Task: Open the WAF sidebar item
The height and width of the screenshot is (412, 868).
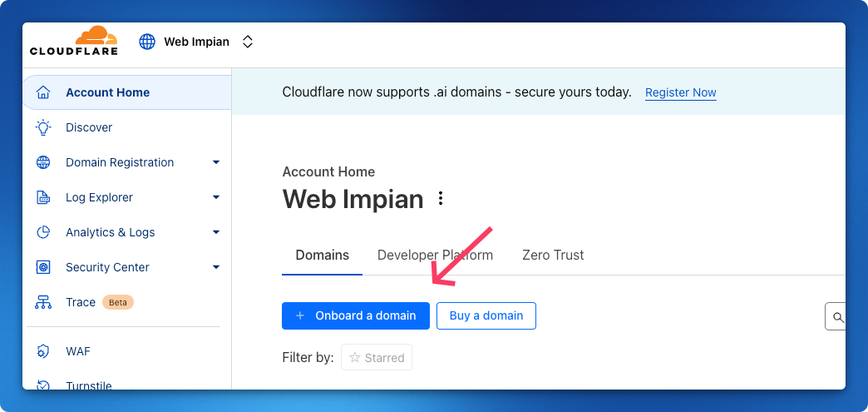Action: [x=78, y=351]
